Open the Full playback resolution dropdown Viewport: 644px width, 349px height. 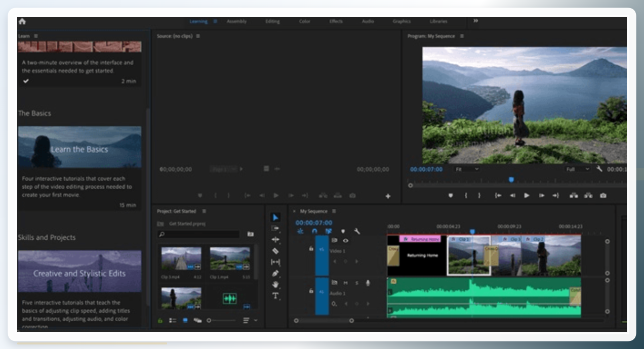[x=578, y=169]
